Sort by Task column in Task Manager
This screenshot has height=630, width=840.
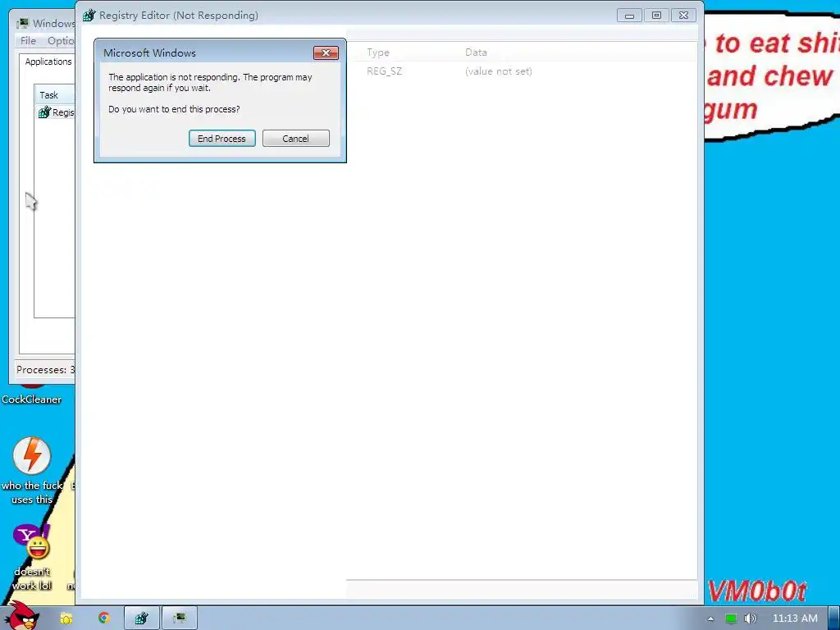[55, 95]
